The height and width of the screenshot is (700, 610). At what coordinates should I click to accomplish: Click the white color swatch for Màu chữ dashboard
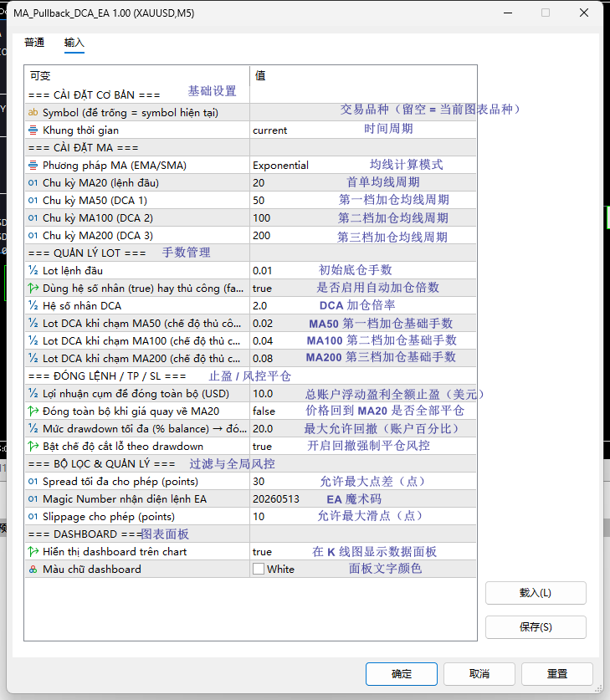[x=259, y=569]
